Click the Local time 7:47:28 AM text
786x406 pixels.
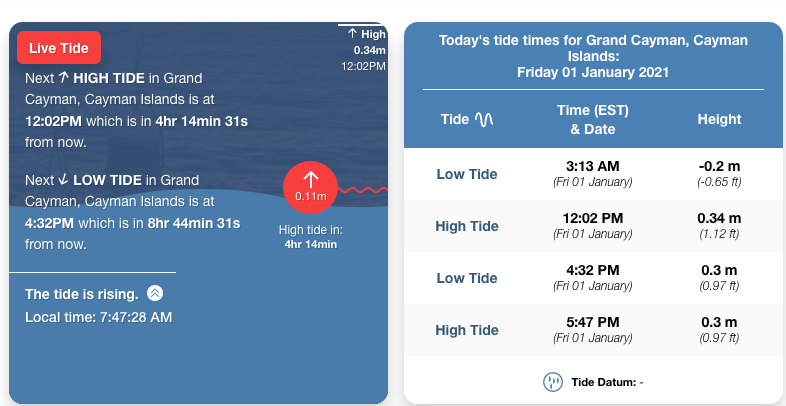(x=98, y=317)
